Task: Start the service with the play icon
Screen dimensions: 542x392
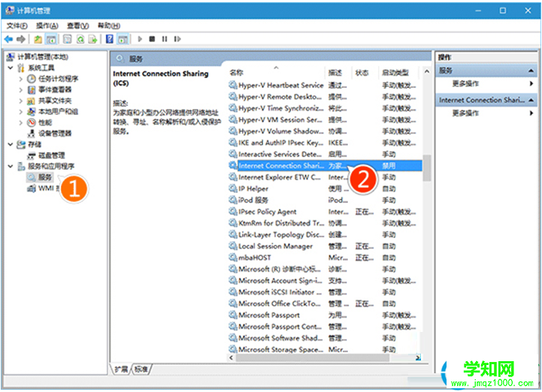Action: (x=140, y=39)
